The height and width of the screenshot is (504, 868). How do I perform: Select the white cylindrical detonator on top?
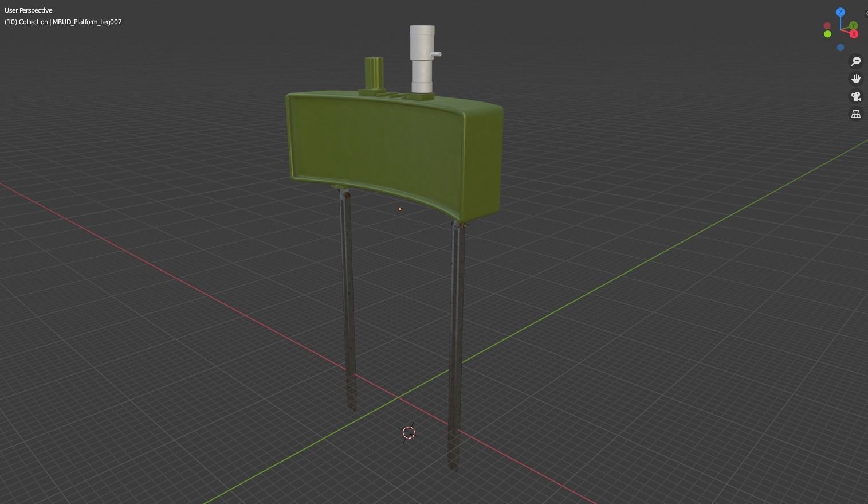[x=423, y=60]
